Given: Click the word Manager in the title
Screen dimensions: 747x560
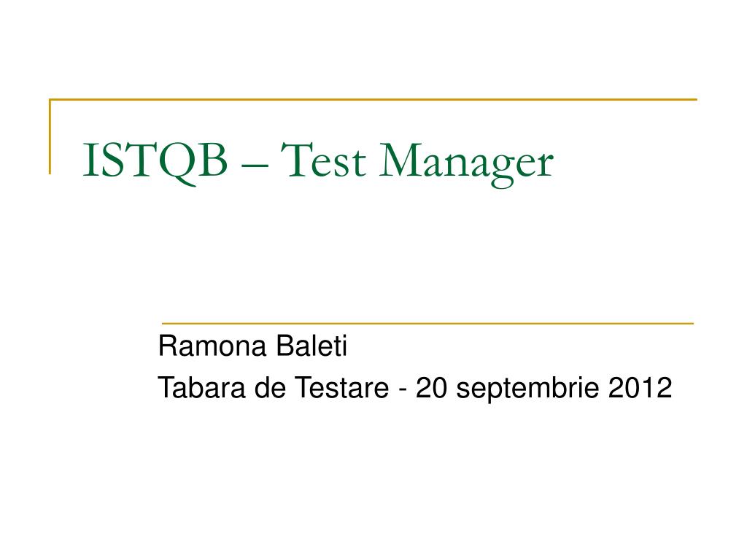Looking at the screenshot, I should click(x=466, y=165).
